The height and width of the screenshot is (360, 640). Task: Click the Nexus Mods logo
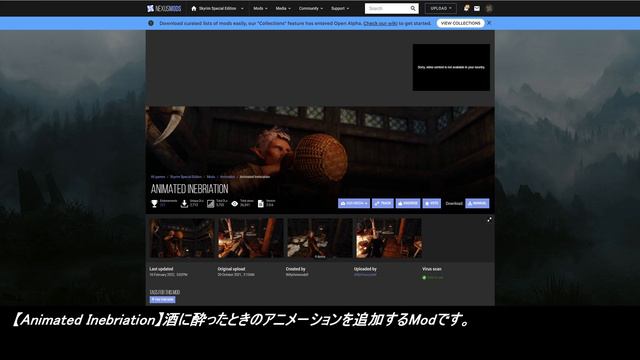(164, 9)
